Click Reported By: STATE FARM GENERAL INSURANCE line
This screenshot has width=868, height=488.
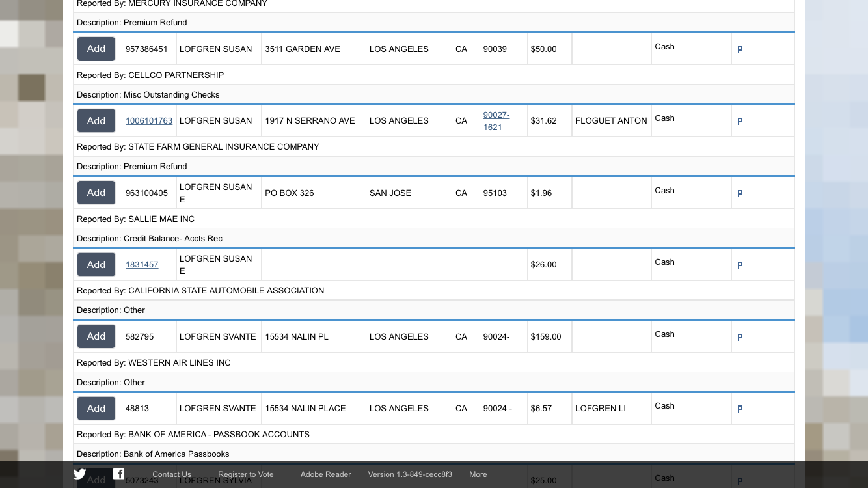(434, 146)
